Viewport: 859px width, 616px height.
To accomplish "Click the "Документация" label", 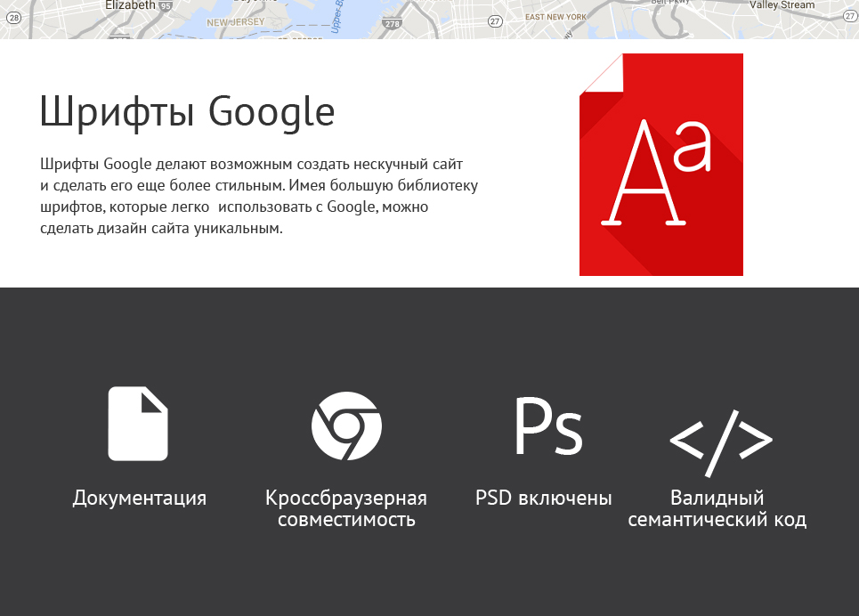I will pos(140,498).
